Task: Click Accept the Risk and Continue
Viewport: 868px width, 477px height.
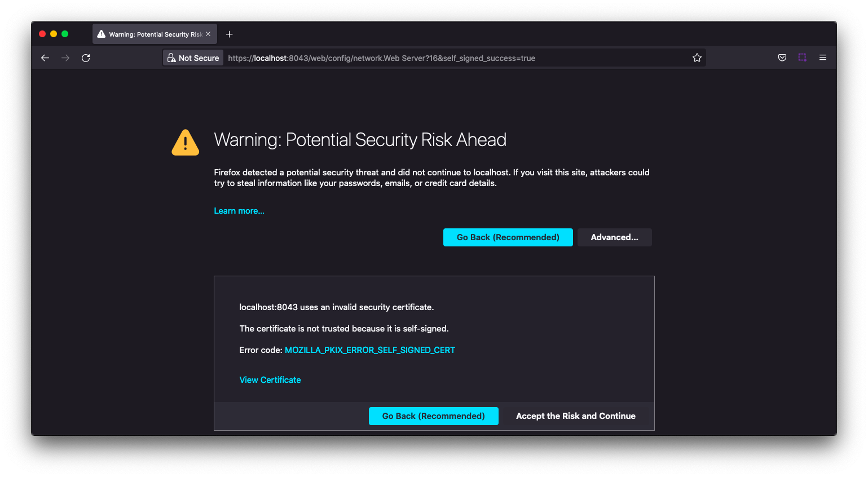Action: point(576,416)
